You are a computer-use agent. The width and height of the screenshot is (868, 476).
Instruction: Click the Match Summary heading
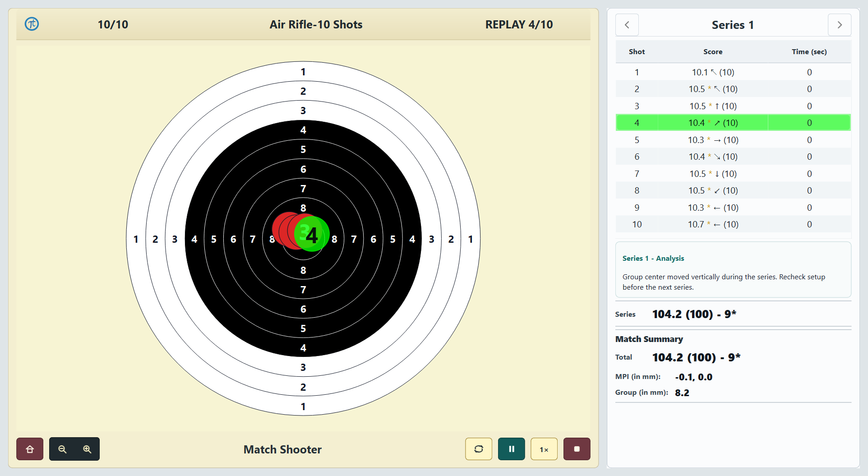(649, 339)
